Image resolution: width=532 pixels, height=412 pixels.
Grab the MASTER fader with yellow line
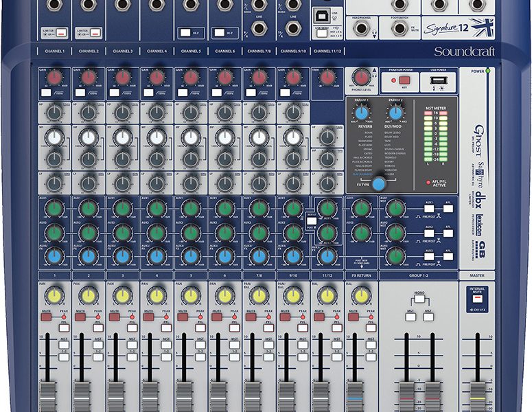click(x=477, y=397)
